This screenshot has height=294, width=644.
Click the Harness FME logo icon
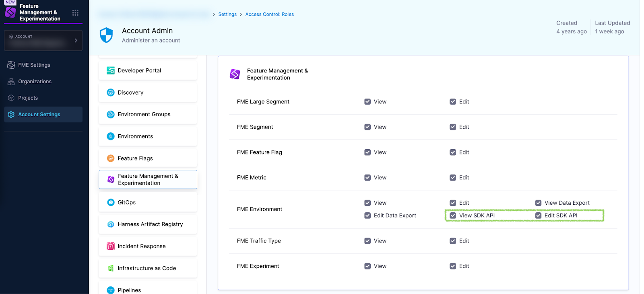pos(10,12)
